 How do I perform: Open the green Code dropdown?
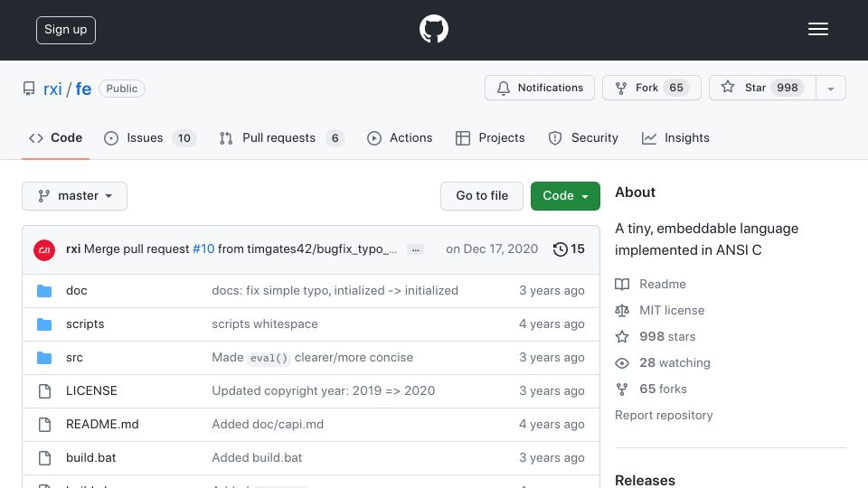coord(565,196)
